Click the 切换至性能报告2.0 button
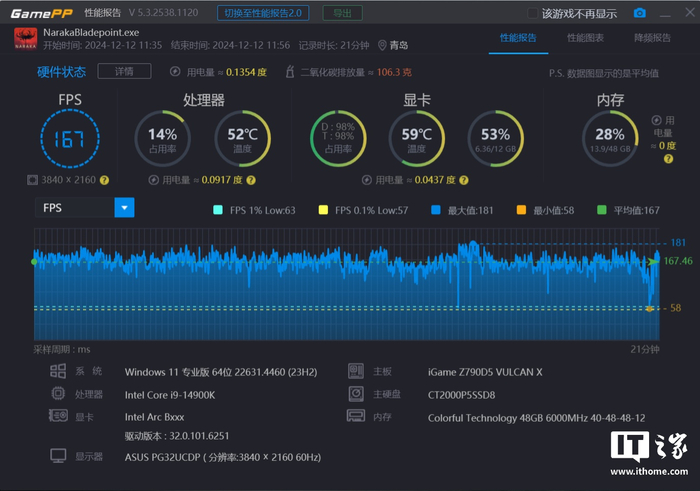700x491 pixels. tap(263, 13)
